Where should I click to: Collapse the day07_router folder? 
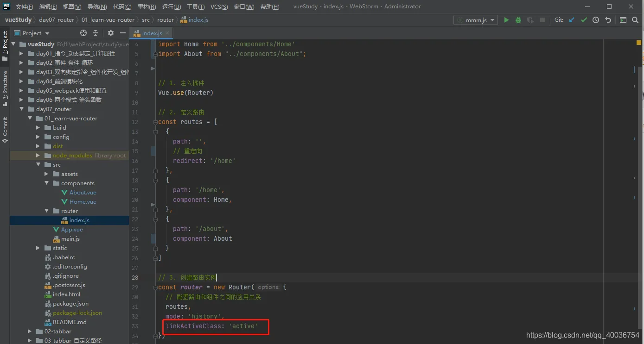click(21, 109)
